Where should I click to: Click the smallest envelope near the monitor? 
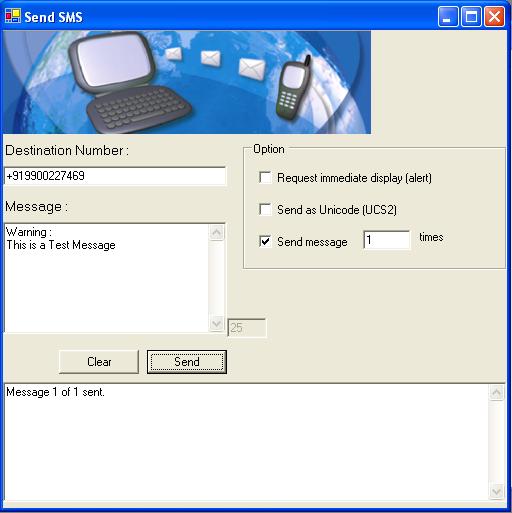click(x=174, y=53)
